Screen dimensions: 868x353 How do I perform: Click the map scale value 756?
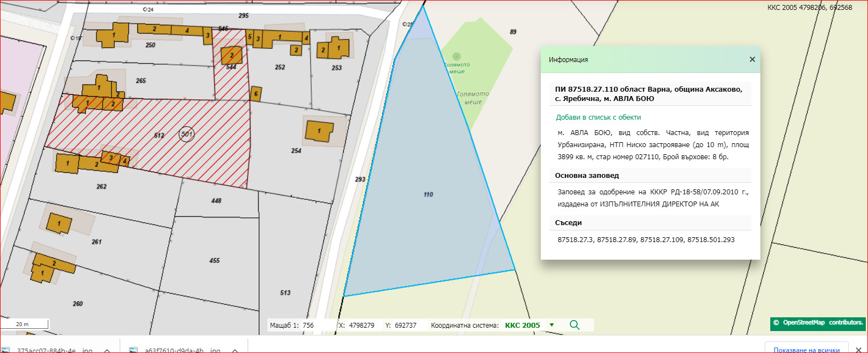[308, 326]
